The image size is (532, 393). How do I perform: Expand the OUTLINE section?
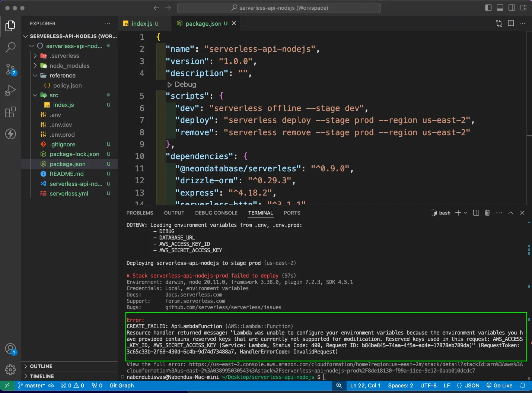pyautogui.click(x=69, y=366)
